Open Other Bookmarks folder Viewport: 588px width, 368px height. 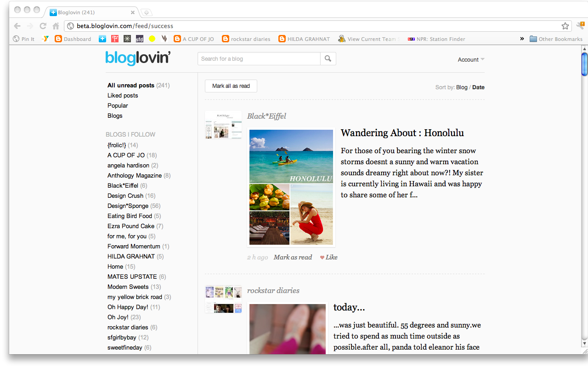tap(556, 39)
